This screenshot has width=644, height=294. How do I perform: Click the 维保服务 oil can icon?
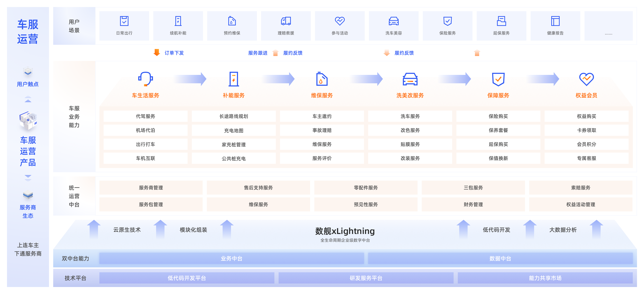pyautogui.click(x=322, y=79)
